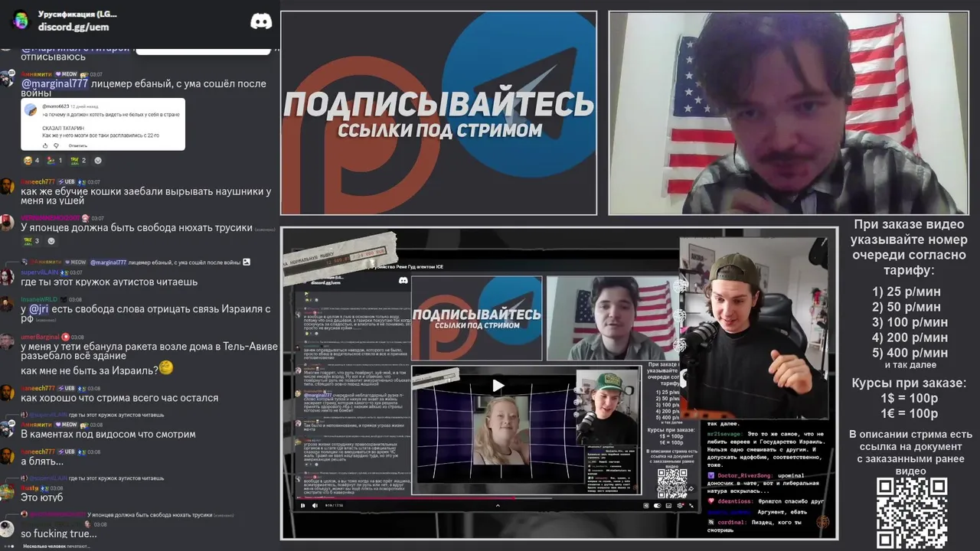
Task: Click the large QR code at bottom right
Action: tap(912, 514)
